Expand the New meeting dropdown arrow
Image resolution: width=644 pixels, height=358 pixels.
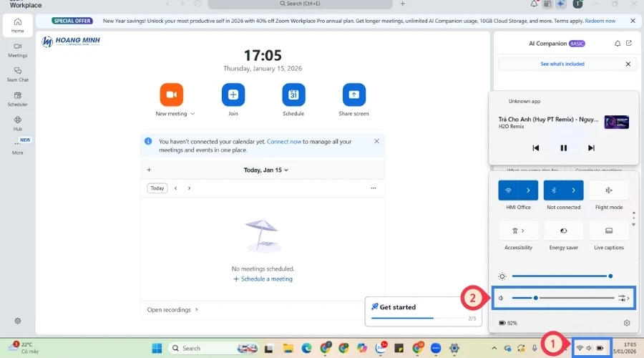pyautogui.click(x=192, y=114)
